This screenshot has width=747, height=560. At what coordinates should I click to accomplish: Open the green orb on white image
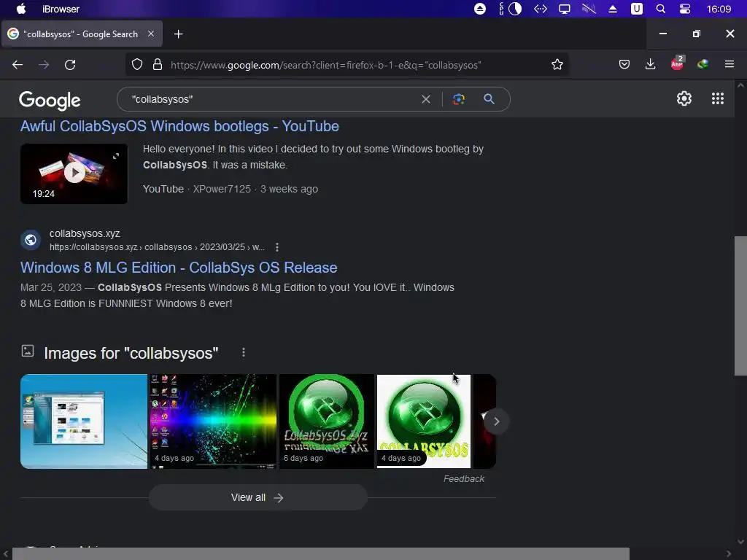pos(424,421)
